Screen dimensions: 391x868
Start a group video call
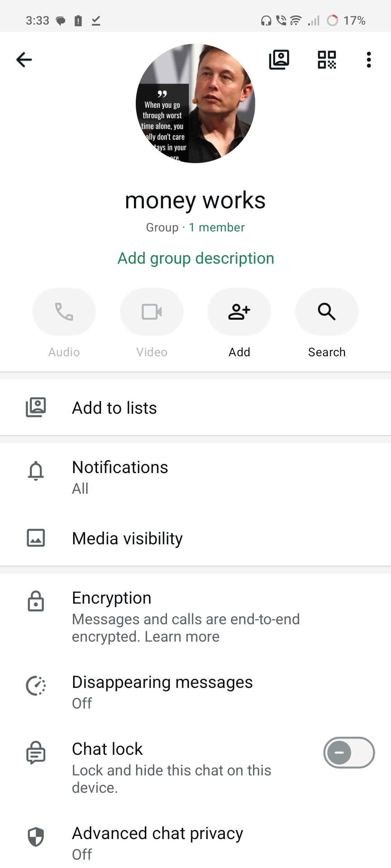pyautogui.click(x=152, y=312)
